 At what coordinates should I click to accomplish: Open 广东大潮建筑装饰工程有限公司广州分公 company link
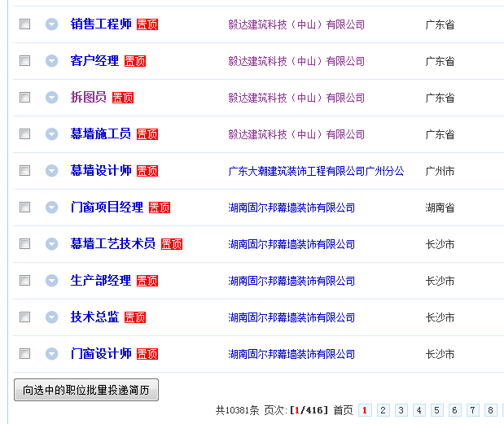point(316,171)
